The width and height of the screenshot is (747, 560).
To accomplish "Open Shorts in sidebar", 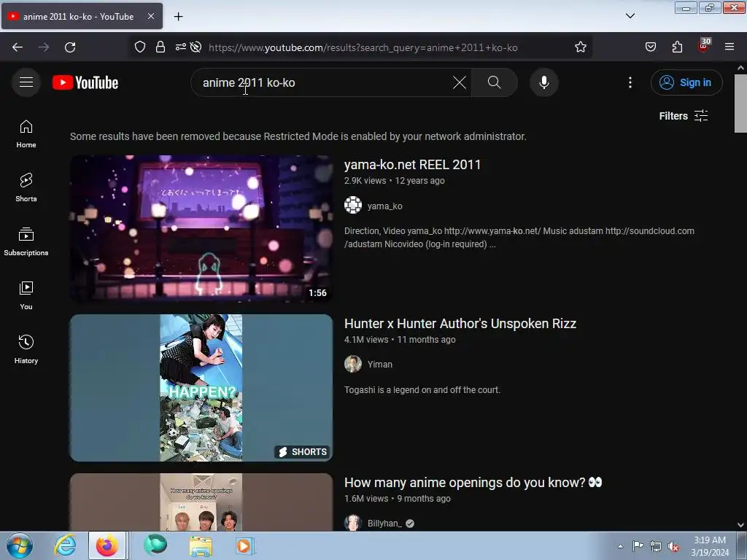I will click(26, 188).
